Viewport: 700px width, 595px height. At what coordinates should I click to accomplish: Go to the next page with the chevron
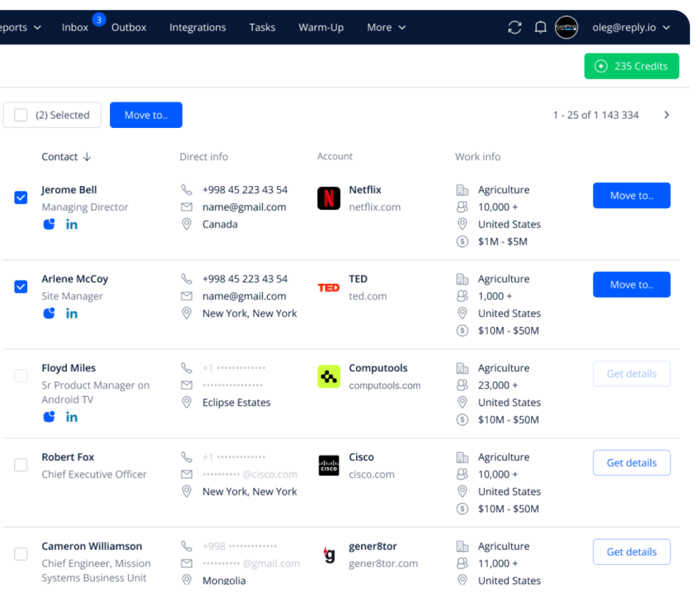(667, 116)
